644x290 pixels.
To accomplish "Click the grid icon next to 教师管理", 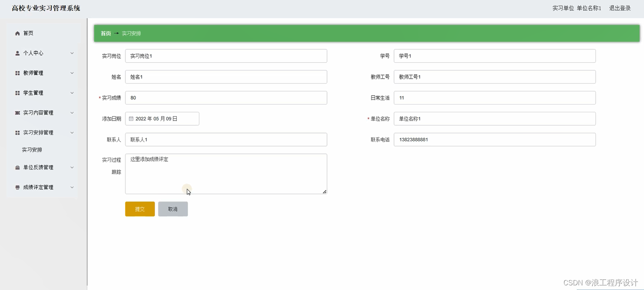I will (x=17, y=73).
